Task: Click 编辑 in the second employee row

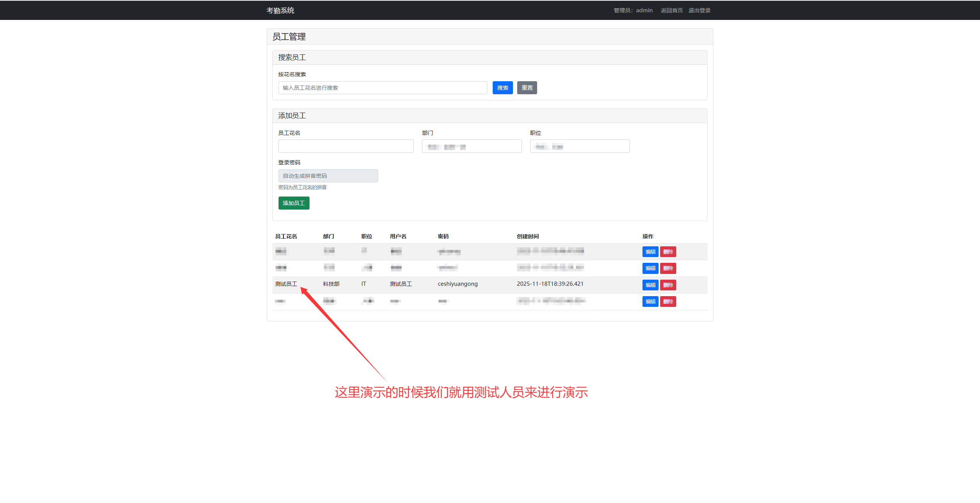Action: tap(650, 268)
